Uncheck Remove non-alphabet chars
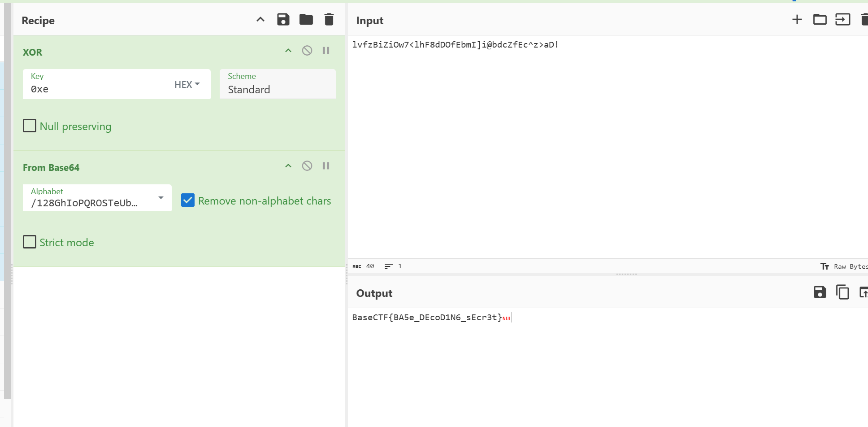 (x=188, y=200)
